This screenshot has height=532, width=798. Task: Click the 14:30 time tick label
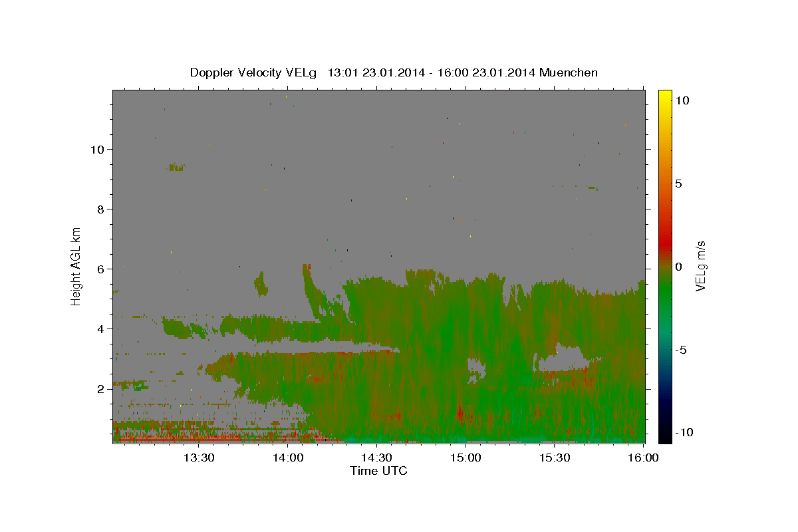[x=376, y=458]
